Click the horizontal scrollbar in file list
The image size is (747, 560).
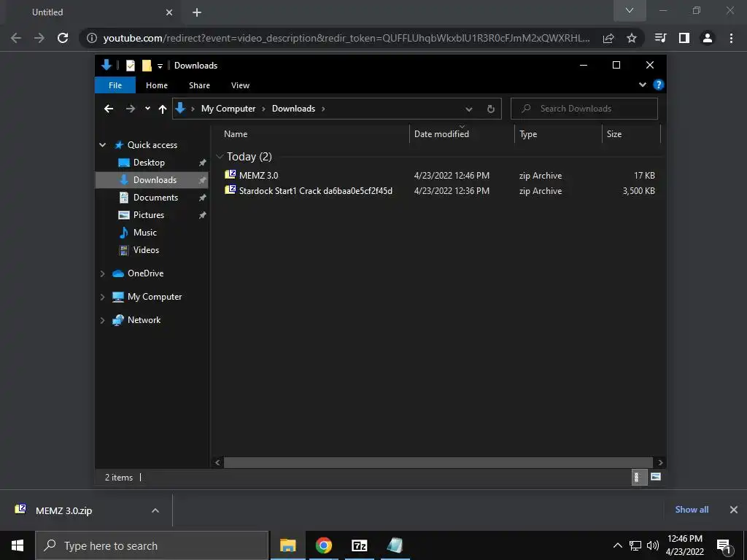438,462
